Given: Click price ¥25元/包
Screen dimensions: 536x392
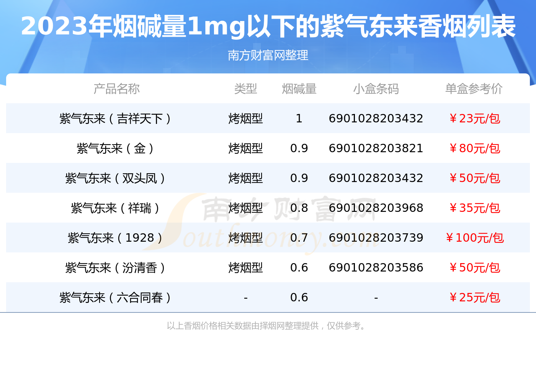Looking at the screenshot, I should pyautogui.click(x=474, y=298).
